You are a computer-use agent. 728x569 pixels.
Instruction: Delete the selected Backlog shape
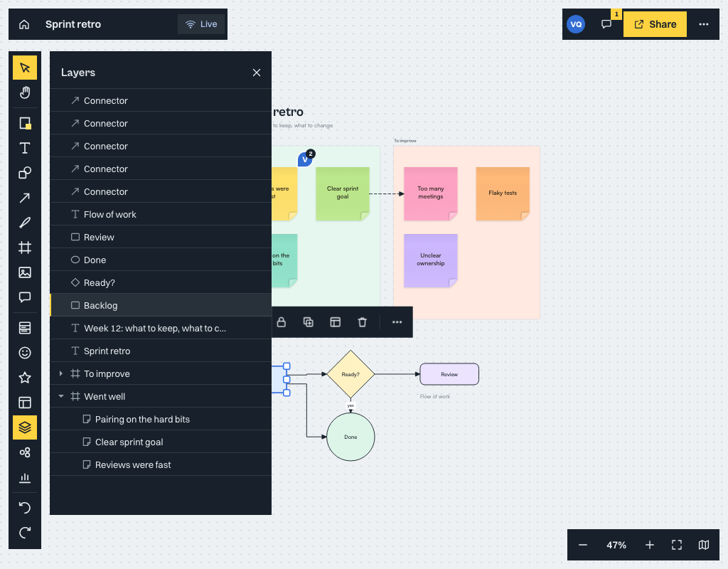[x=362, y=322]
